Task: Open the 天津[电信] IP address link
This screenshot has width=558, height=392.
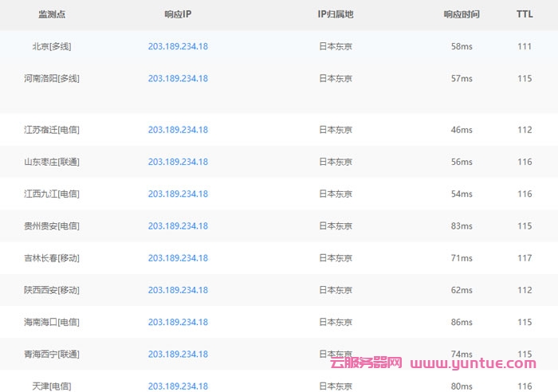Action: [x=178, y=386]
